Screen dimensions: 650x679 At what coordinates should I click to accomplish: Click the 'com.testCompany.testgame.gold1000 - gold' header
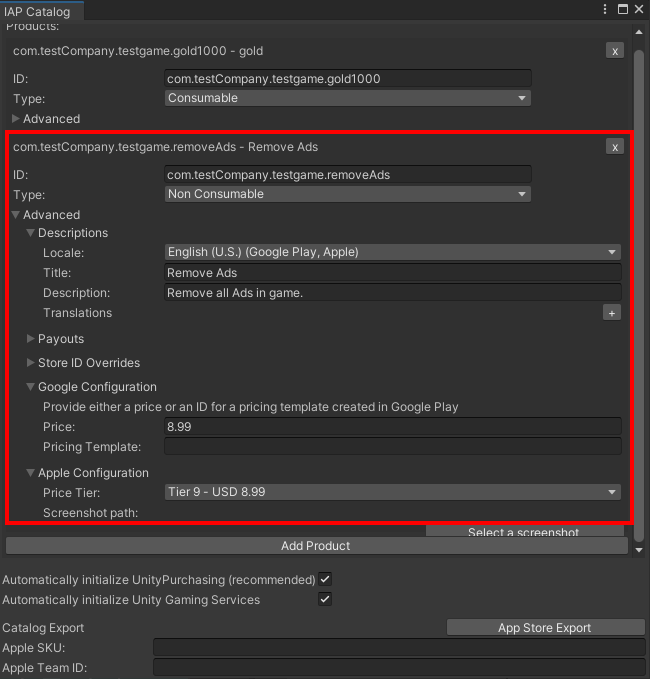[138, 51]
